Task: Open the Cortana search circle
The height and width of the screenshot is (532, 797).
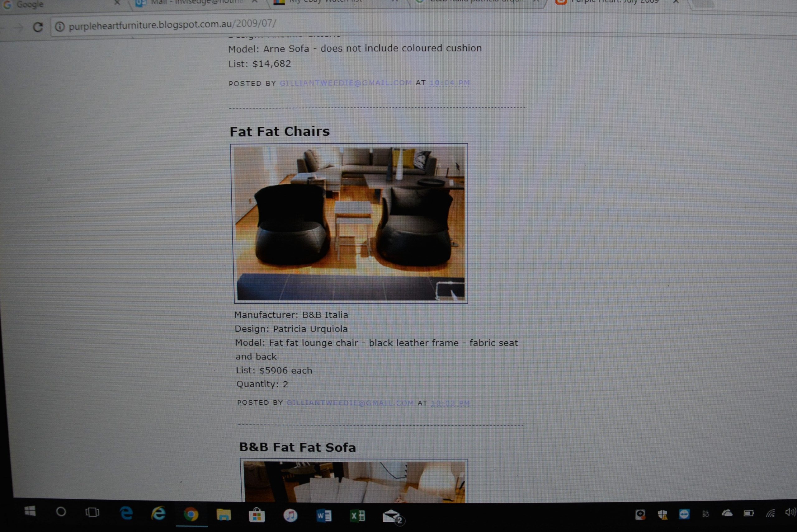Action: [x=61, y=512]
